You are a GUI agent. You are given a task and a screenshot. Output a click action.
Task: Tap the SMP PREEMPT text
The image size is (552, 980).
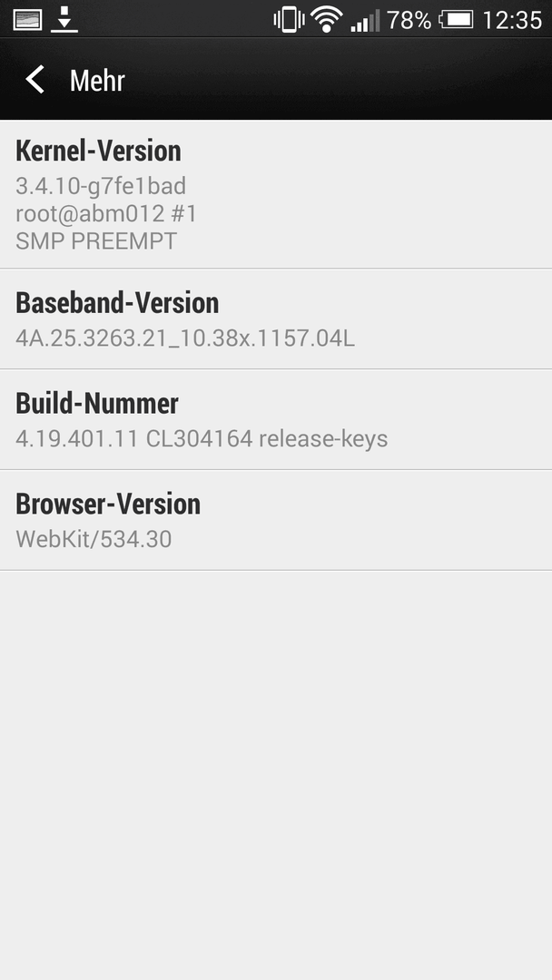[x=96, y=240]
